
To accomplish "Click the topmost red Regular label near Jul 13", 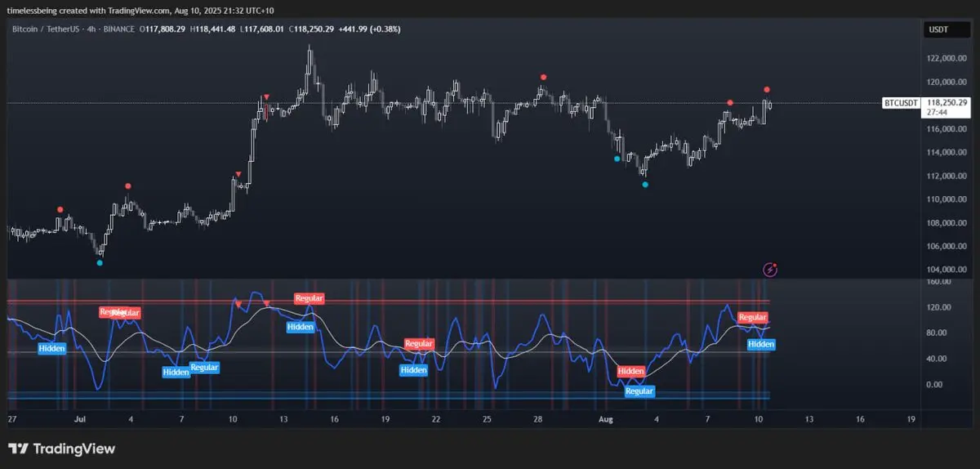I will pyautogui.click(x=310, y=298).
